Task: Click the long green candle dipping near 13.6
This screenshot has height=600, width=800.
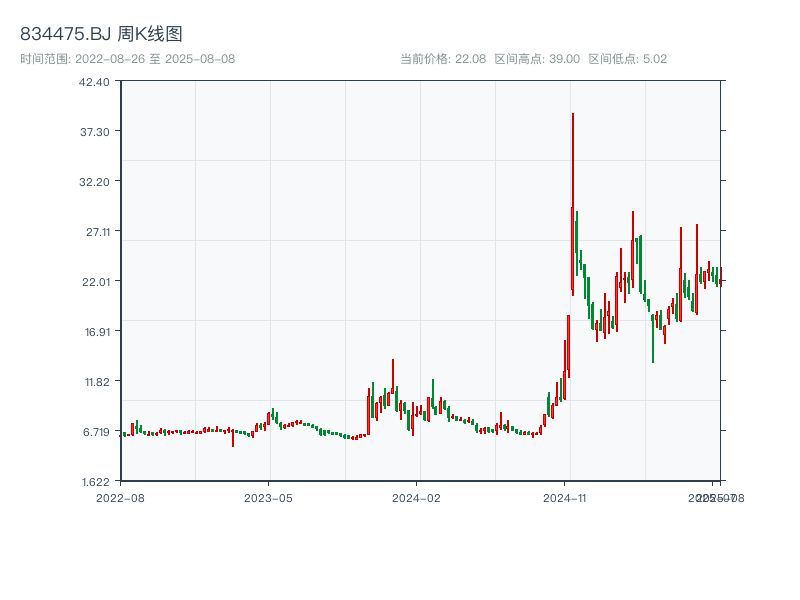Action: 653,339
